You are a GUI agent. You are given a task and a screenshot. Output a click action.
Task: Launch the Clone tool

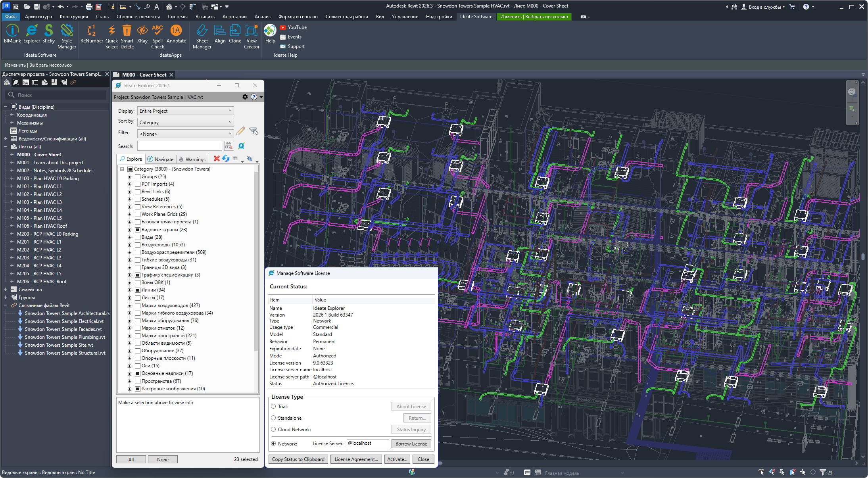pos(235,34)
